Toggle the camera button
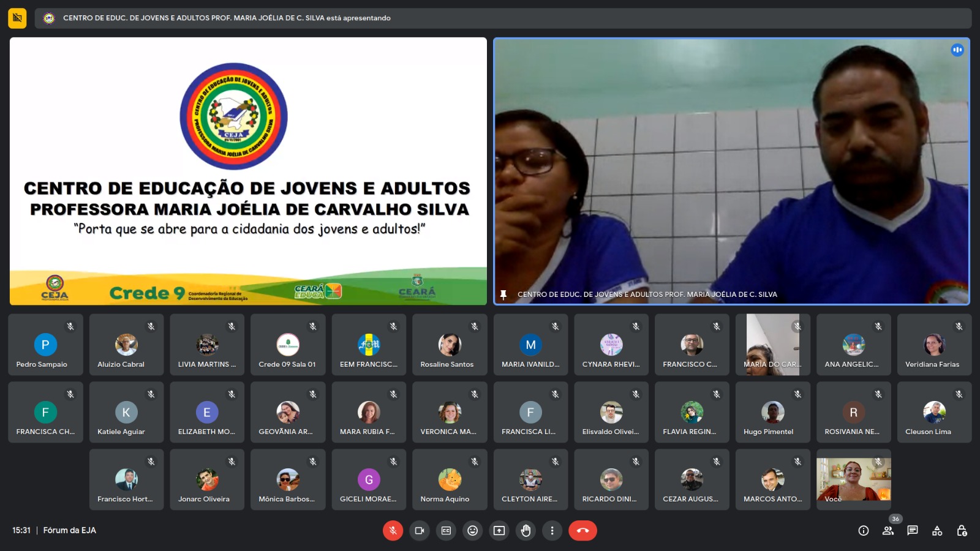The image size is (980, 551). [420, 531]
